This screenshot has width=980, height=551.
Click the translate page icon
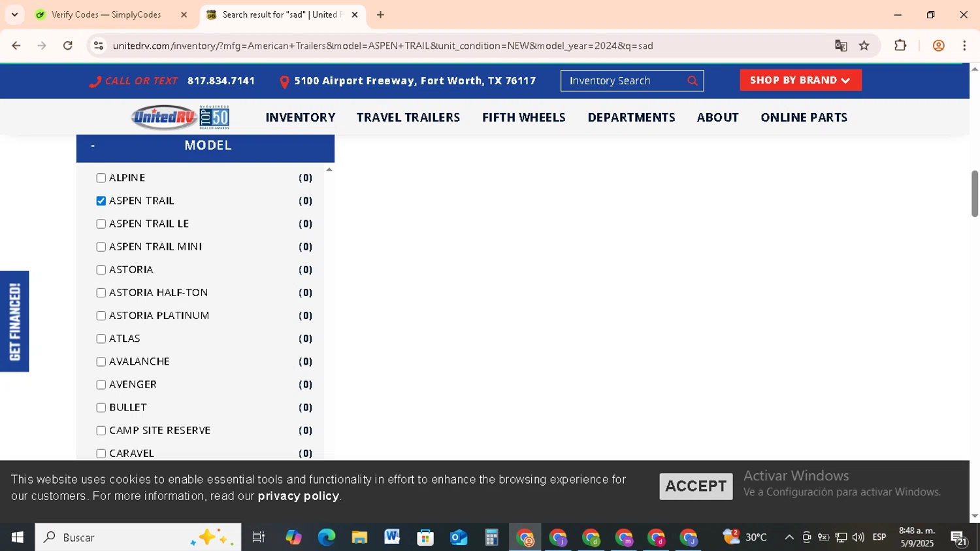(841, 46)
